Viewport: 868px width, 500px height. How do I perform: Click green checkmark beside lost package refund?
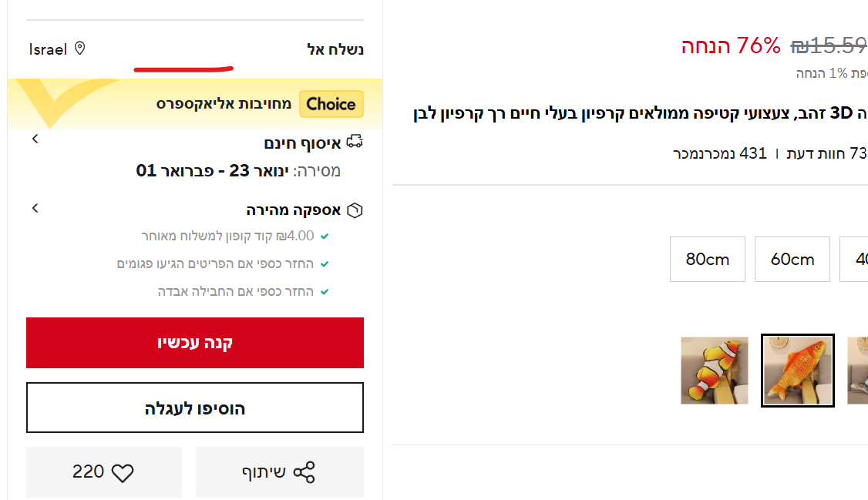[325, 292]
